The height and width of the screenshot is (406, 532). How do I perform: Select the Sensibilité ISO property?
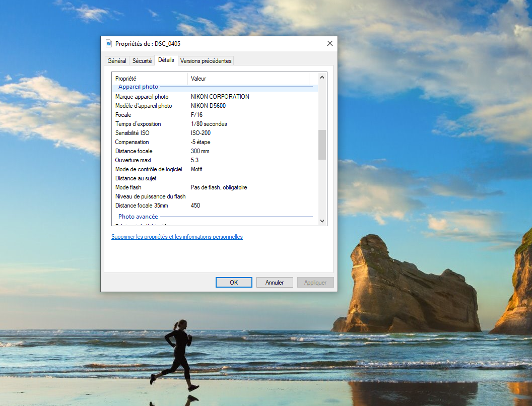132,133
